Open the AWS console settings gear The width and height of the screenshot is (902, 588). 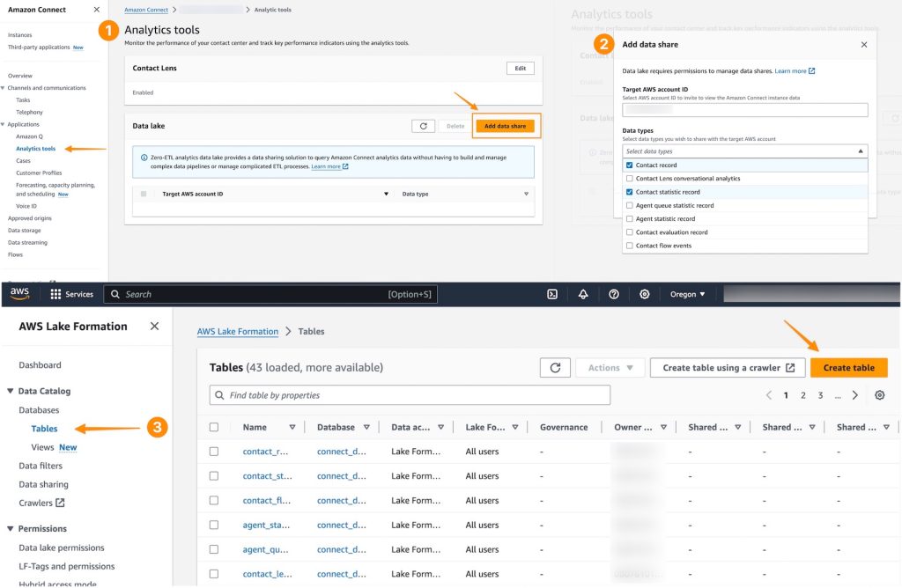pos(644,294)
